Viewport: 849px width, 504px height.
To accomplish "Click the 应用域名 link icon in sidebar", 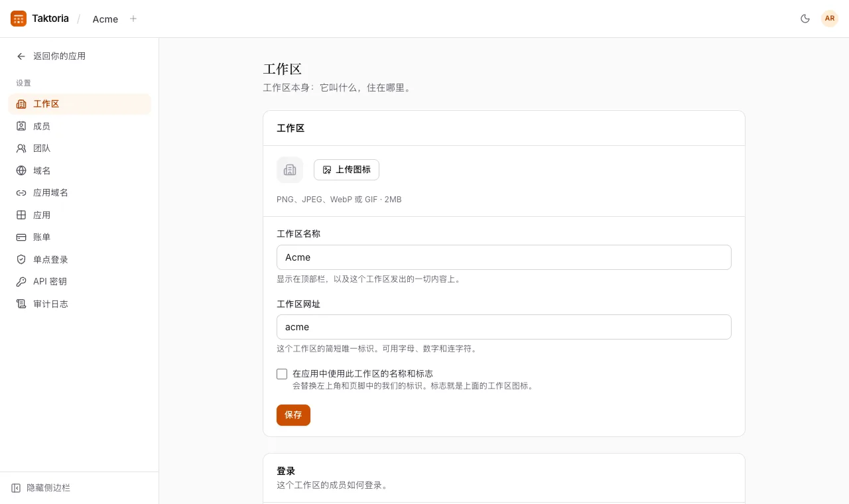I will (21, 193).
